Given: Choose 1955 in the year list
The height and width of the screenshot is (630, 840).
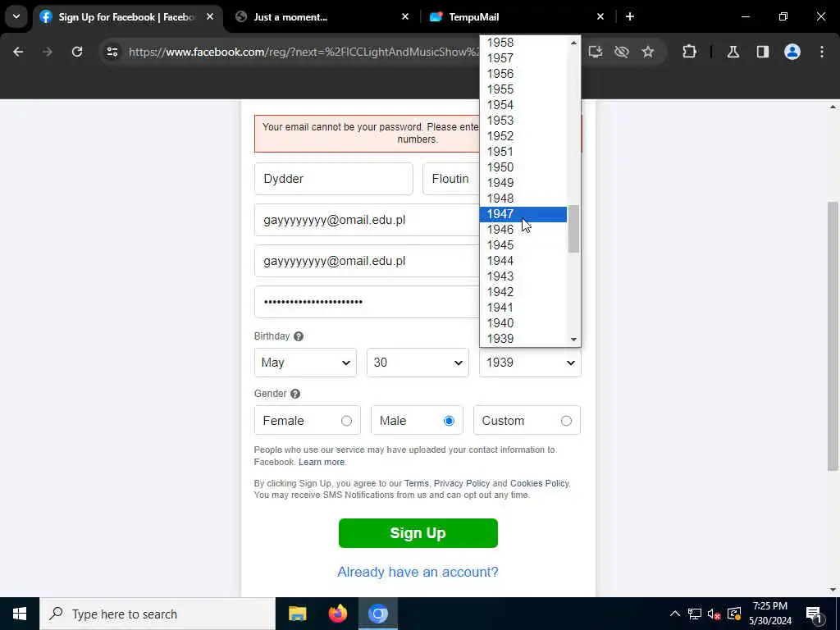Looking at the screenshot, I should pyautogui.click(x=523, y=89).
